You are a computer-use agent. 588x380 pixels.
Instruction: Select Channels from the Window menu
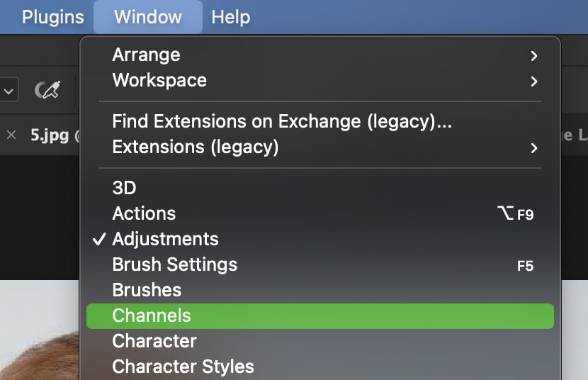[x=320, y=316]
